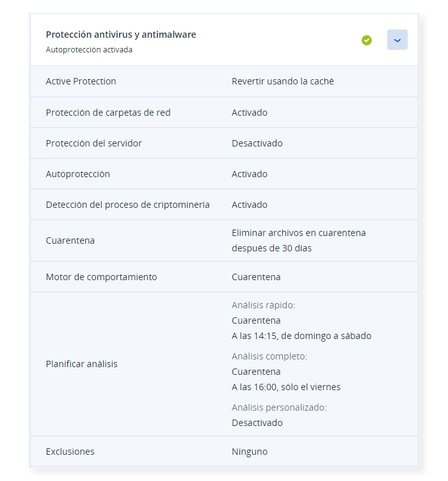Click the Revertir usando la caché value

click(283, 81)
